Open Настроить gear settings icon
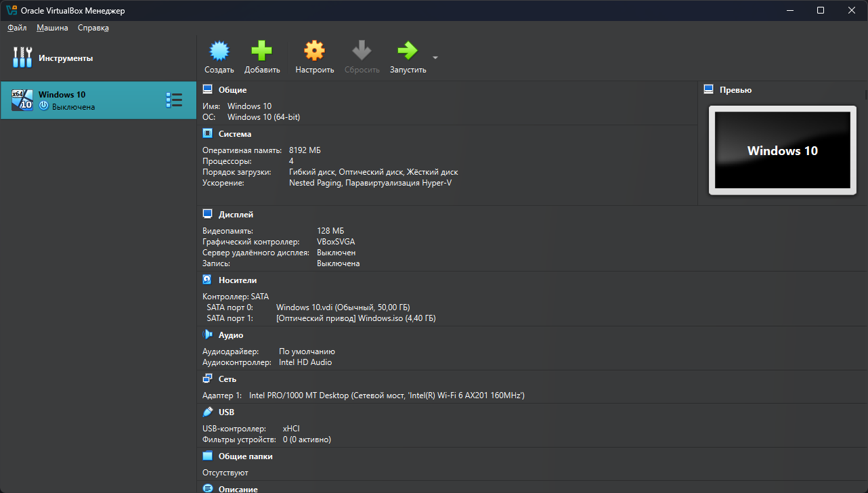Screen dimensions: 868x493 (314, 51)
